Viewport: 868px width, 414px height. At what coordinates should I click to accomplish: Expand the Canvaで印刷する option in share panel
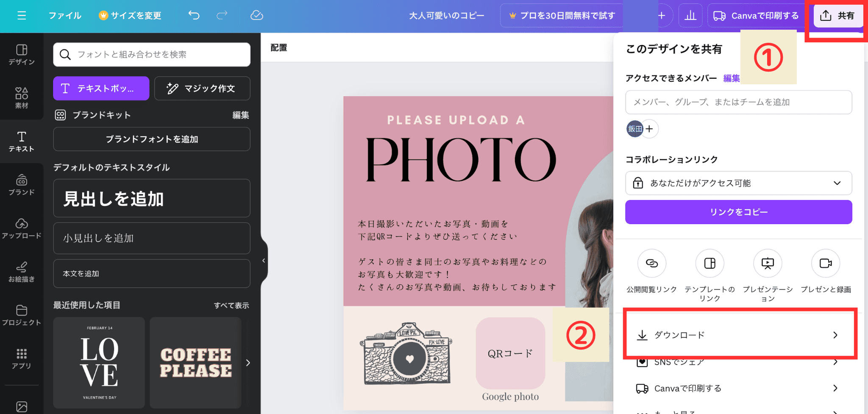[x=738, y=388]
